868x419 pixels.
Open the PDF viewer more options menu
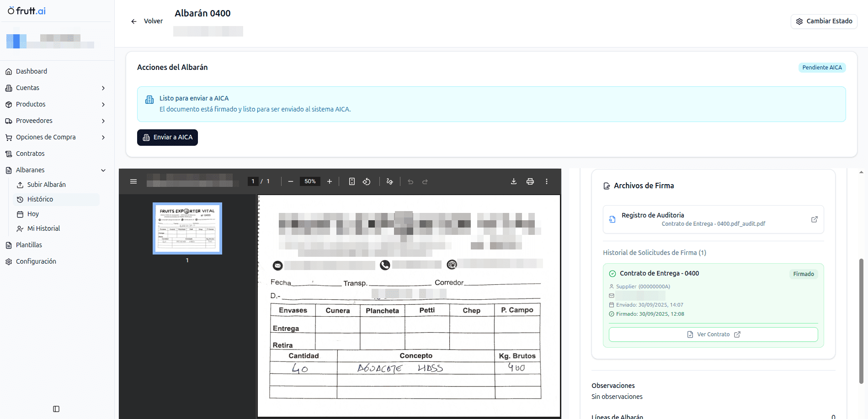[547, 181]
